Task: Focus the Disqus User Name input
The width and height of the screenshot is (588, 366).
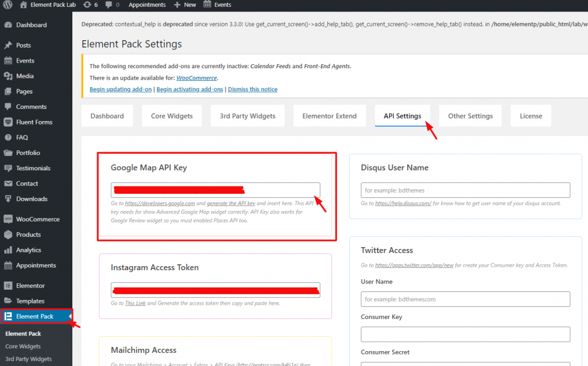Action: click(465, 190)
